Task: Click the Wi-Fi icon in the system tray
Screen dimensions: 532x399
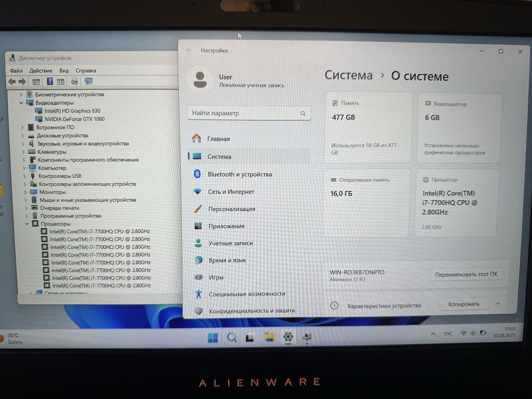Action: click(x=463, y=333)
